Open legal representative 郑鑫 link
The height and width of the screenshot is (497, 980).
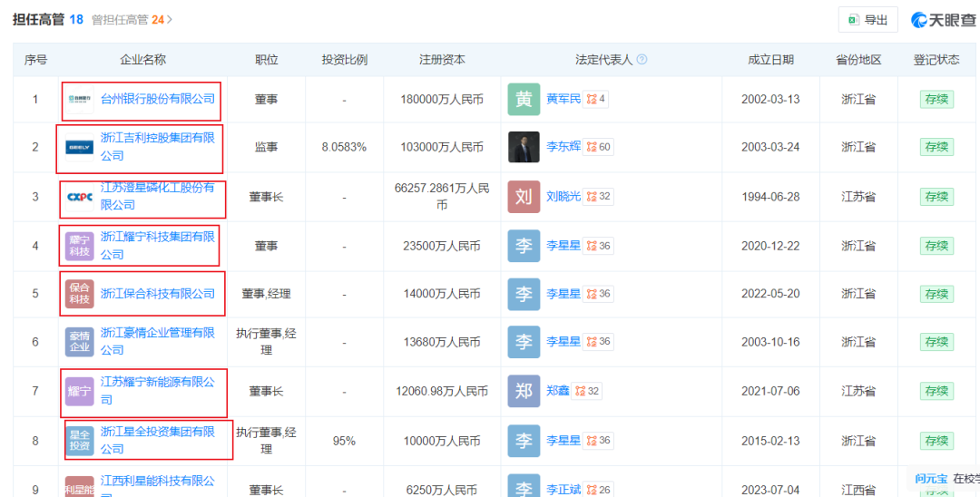pyautogui.click(x=558, y=391)
